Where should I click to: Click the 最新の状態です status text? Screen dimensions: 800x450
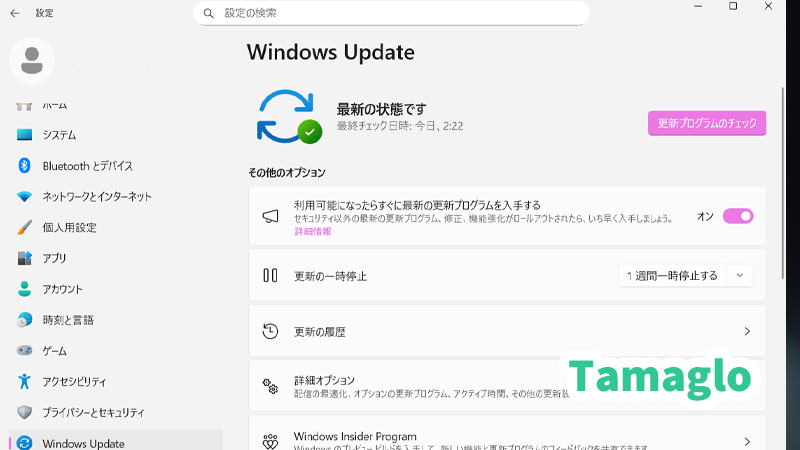381,109
